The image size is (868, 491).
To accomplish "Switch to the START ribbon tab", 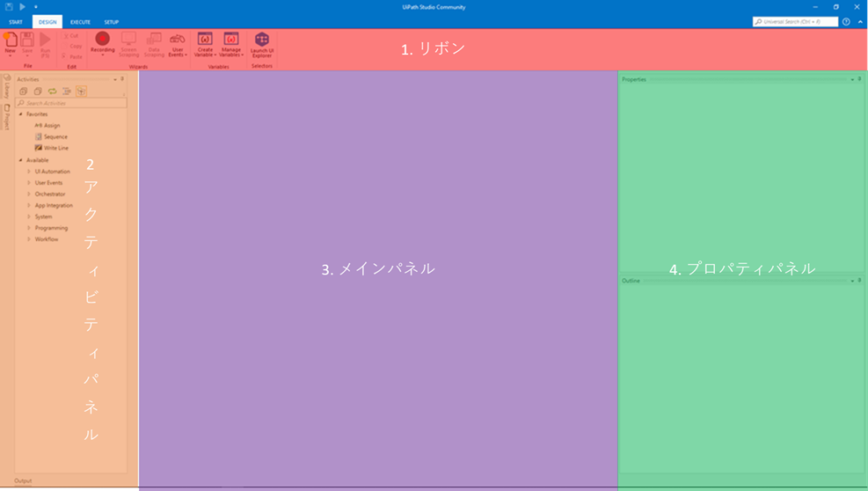I will point(16,22).
